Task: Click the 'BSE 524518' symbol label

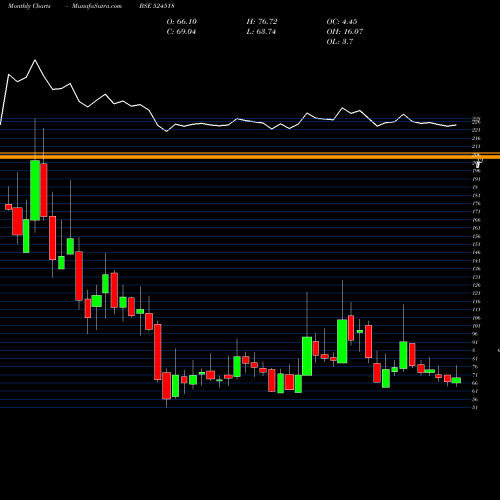Action: [157, 6]
